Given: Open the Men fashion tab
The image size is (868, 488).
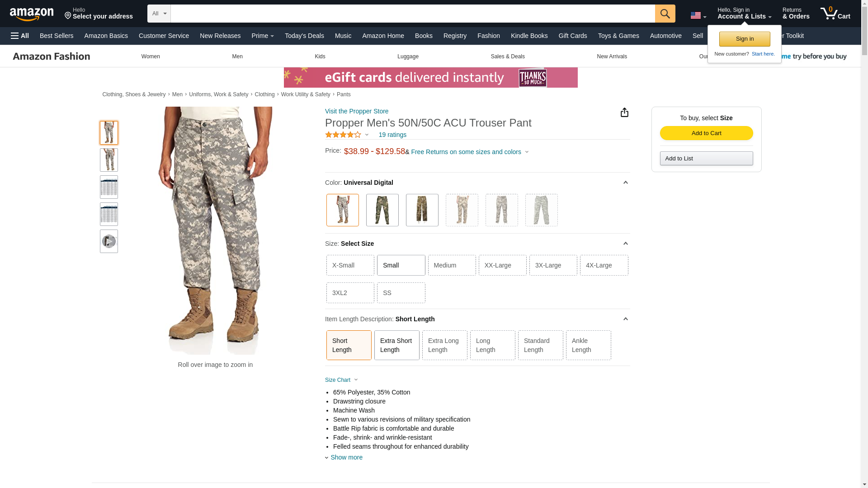Looking at the screenshot, I should (x=237, y=56).
